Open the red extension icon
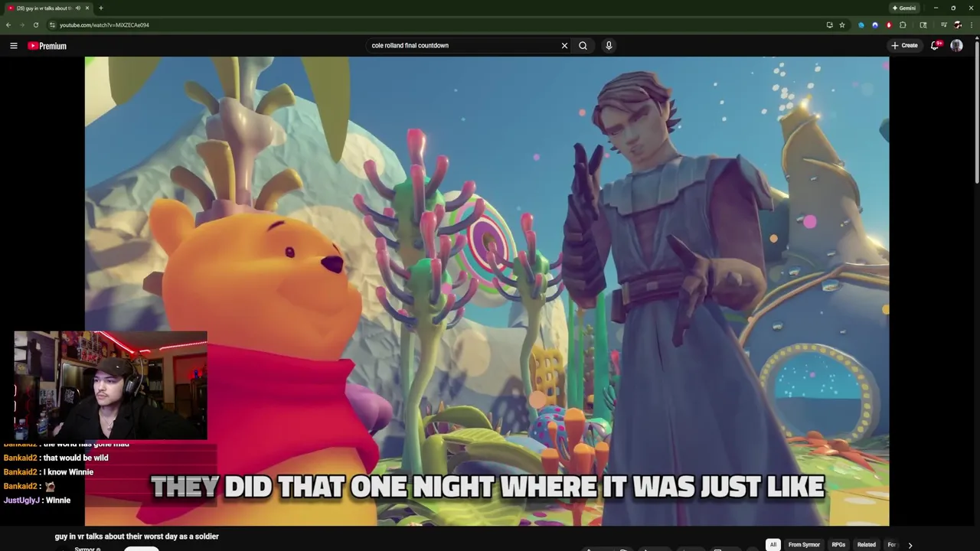980x551 pixels. tap(889, 24)
